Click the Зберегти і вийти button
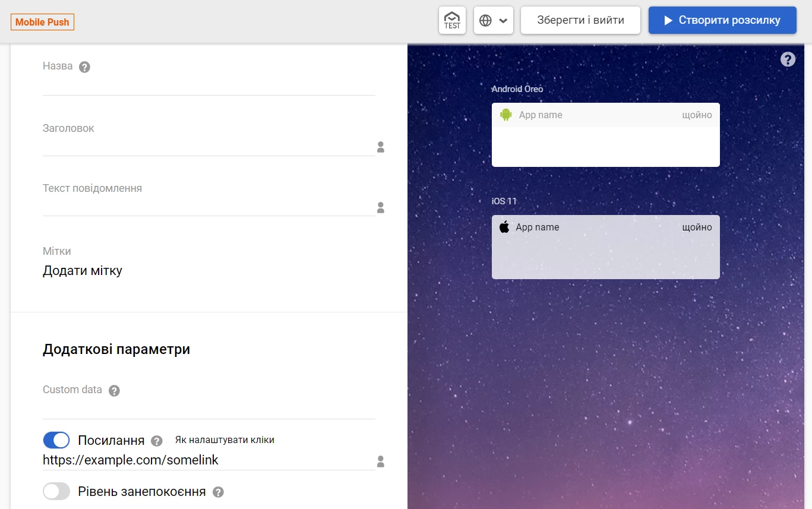 coord(580,20)
